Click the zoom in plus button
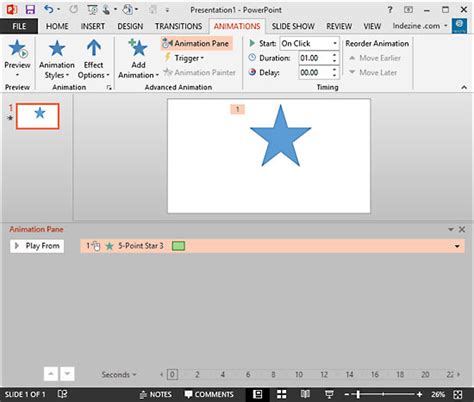 coord(419,395)
